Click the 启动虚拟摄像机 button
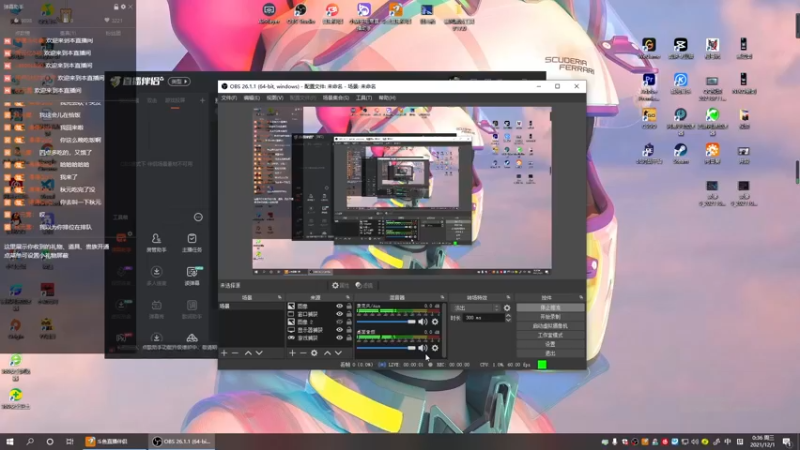 tap(550, 326)
